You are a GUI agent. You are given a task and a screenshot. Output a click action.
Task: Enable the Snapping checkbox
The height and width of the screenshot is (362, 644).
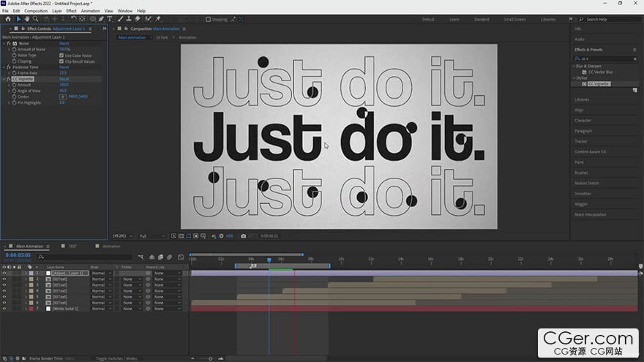(208, 19)
